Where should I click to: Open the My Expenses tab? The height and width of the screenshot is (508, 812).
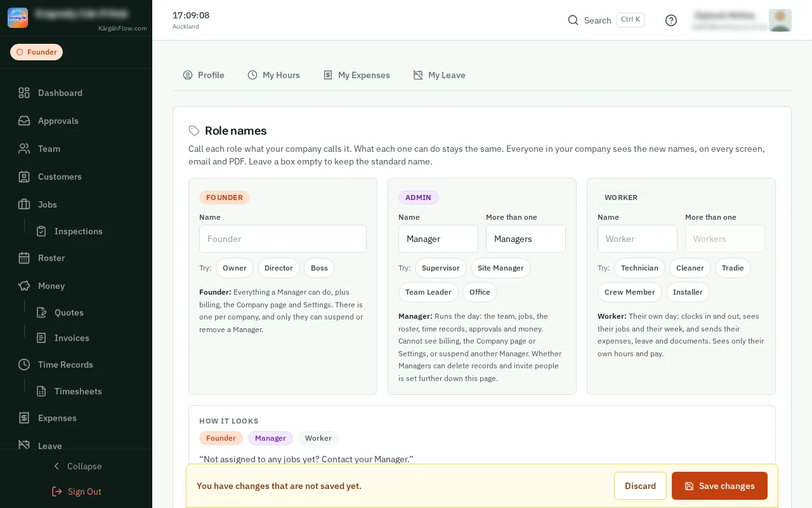(357, 75)
